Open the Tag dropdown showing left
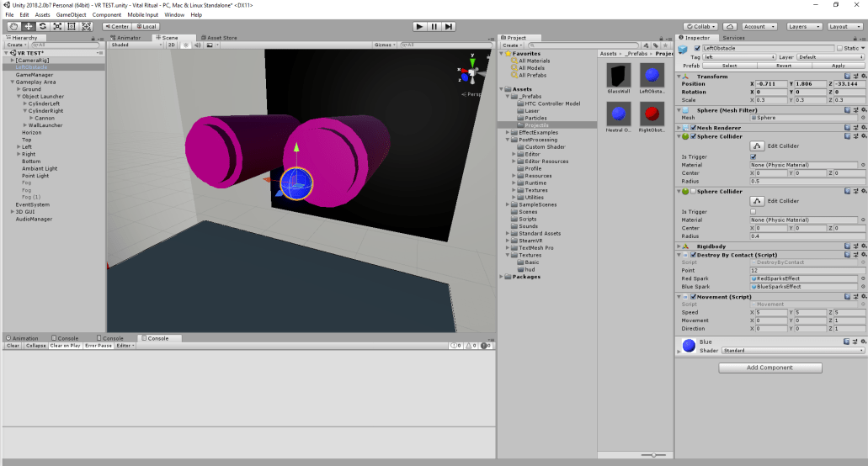Viewport: 868px width, 466px height. (x=739, y=57)
